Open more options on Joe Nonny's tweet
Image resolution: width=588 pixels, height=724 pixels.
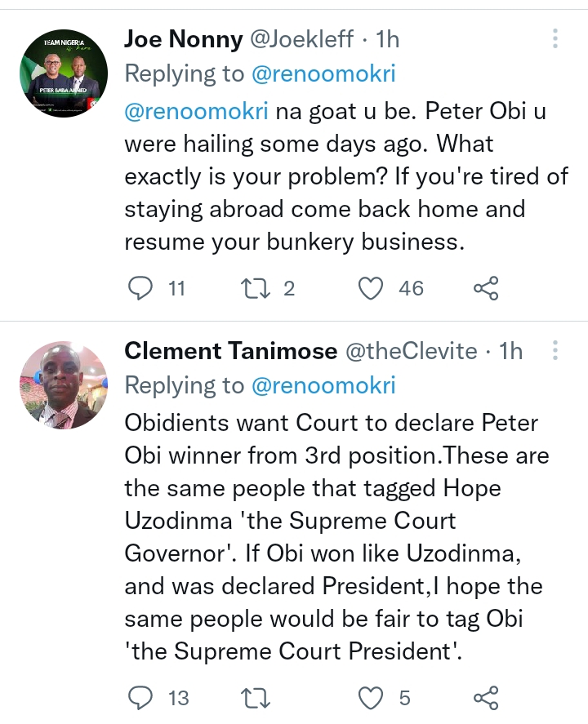pyautogui.click(x=555, y=38)
